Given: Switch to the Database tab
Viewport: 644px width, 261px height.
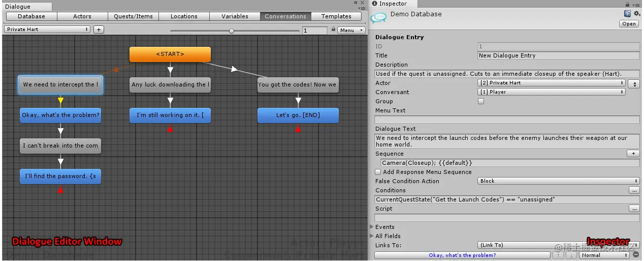Looking at the screenshot, I should click(31, 16).
